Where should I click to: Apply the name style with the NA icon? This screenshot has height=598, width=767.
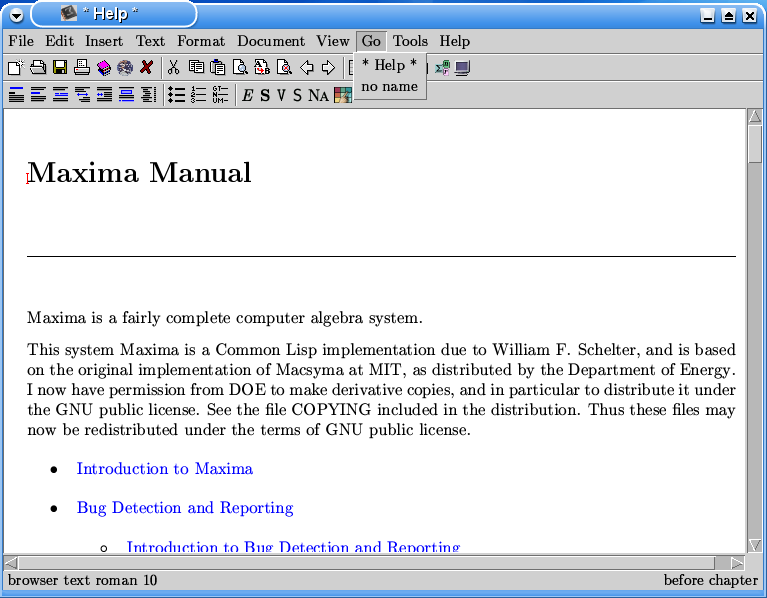click(x=318, y=95)
